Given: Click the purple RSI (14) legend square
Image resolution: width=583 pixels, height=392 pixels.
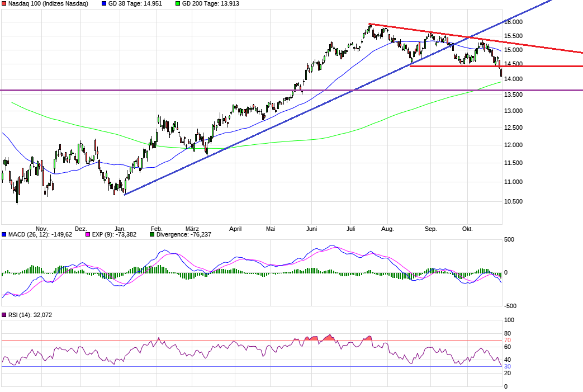Looking at the screenshot, I should [x=4, y=315].
